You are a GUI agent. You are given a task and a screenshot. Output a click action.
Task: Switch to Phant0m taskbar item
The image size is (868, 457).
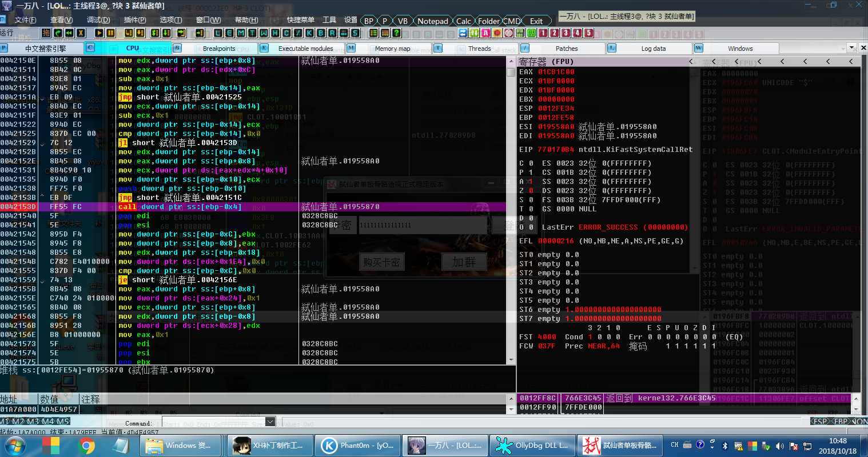point(358,446)
